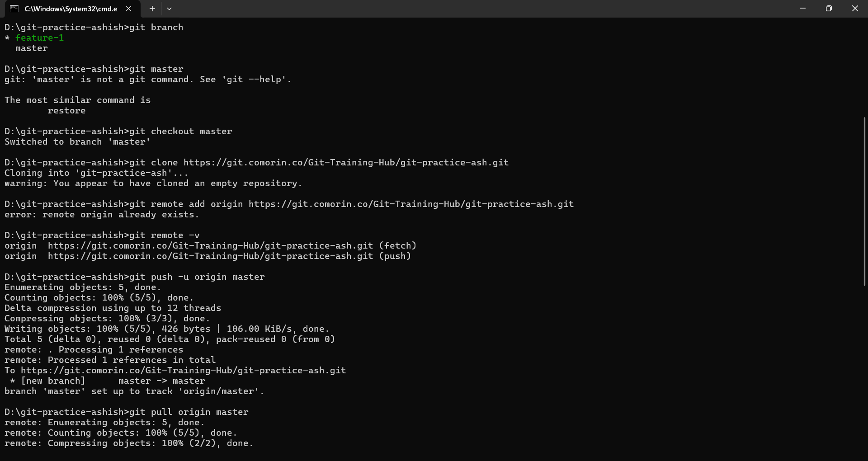Close the terminal window

pyautogui.click(x=855, y=9)
